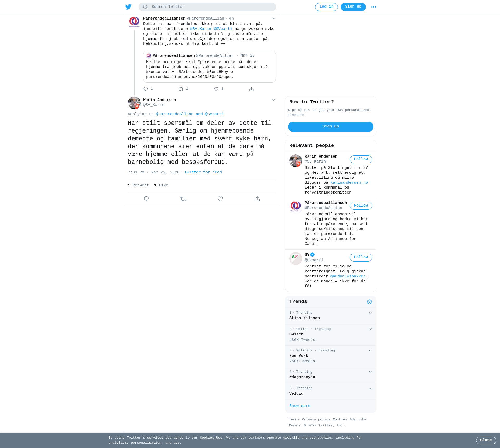The width and height of the screenshot is (500, 448).
Task: Expand options for Stina Nilsson trend
Action: (x=370, y=313)
